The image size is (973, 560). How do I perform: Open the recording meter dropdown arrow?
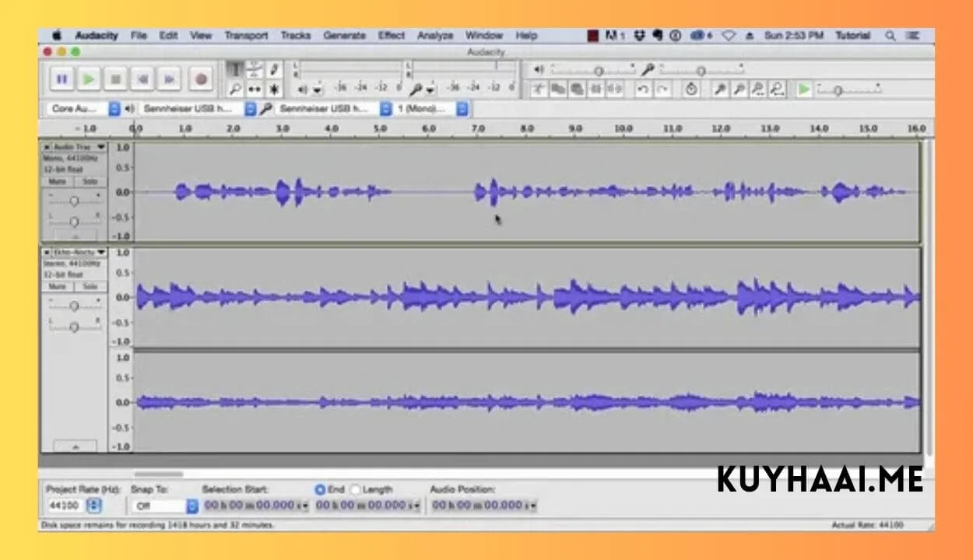(431, 89)
